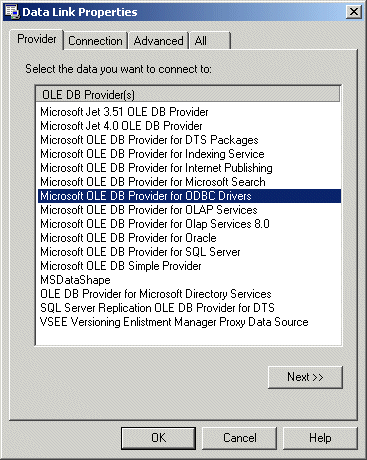This screenshot has height=460, width=367.
Task: Open the Connection tab
Action: 95,41
